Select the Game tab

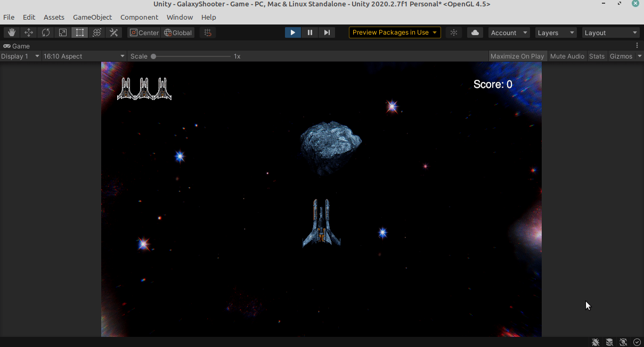[17, 46]
